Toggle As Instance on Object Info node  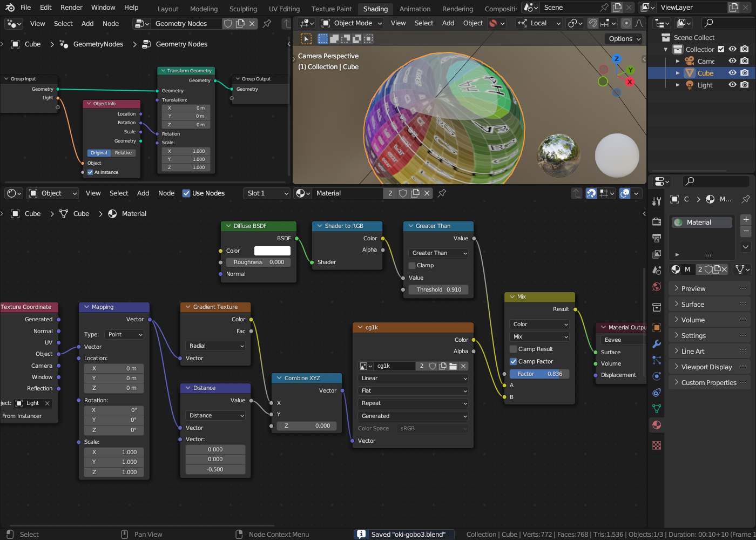pos(90,172)
